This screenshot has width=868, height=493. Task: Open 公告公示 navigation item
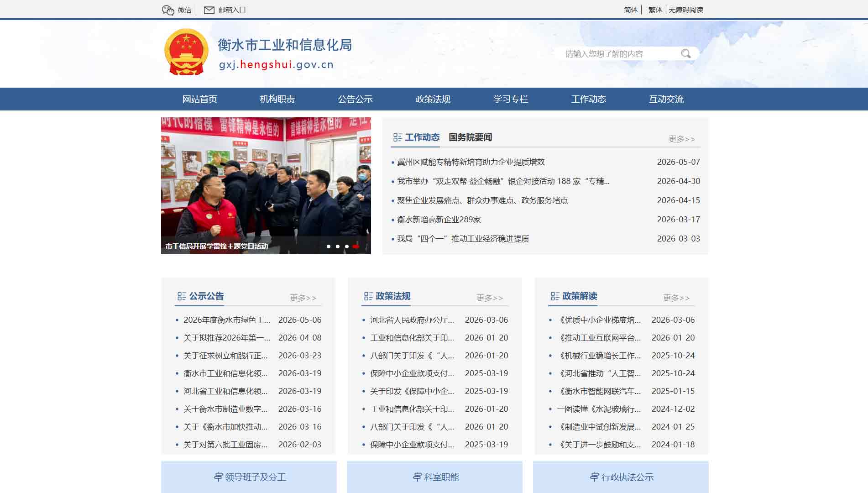click(355, 99)
